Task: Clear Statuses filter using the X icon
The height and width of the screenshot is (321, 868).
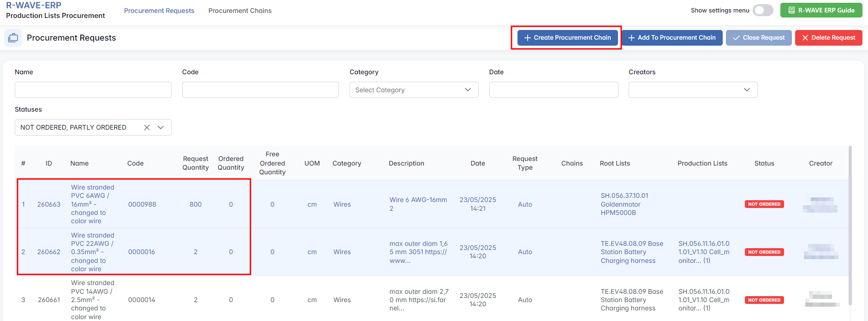Action: point(147,127)
